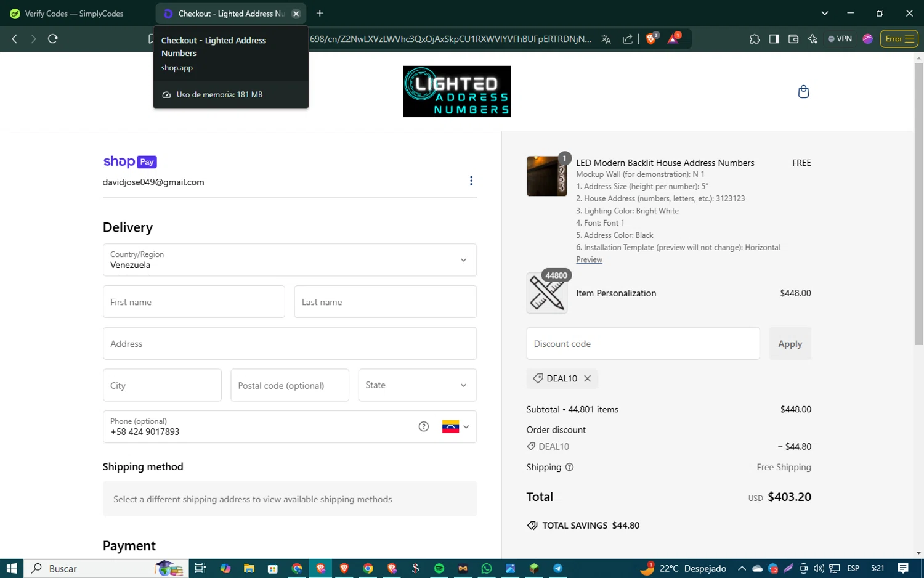The height and width of the screenshot is (578, 924).
Task: Click the volume speaker tray icon
Action: tap(819, 568)
